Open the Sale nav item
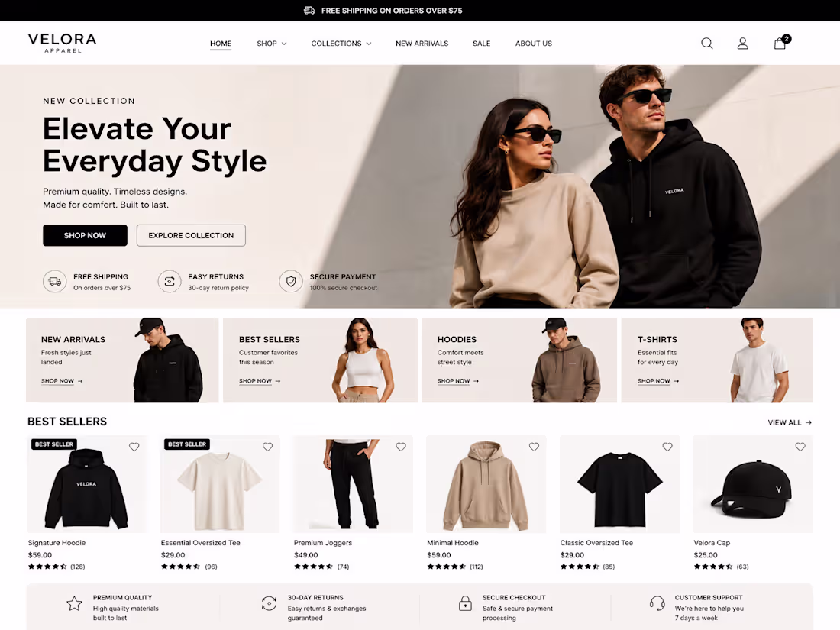Screen dimensions: 840x630 pos(481,44)
